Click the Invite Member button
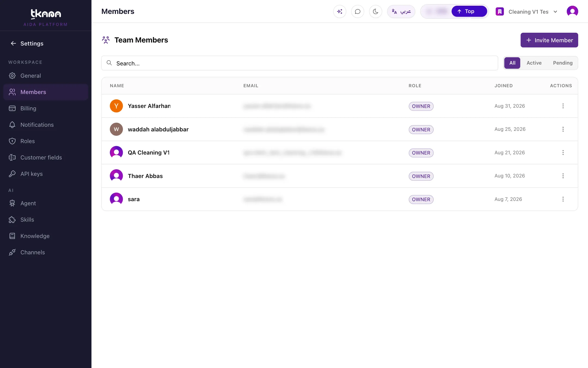 click(549, 40)
